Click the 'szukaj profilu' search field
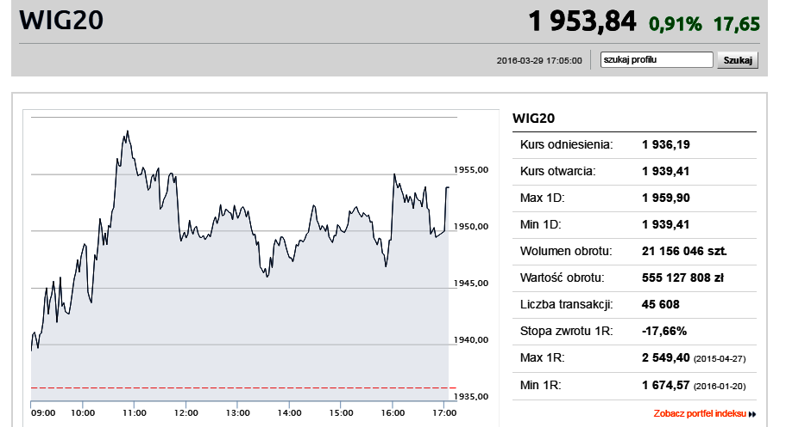 (x=656, y=60)
